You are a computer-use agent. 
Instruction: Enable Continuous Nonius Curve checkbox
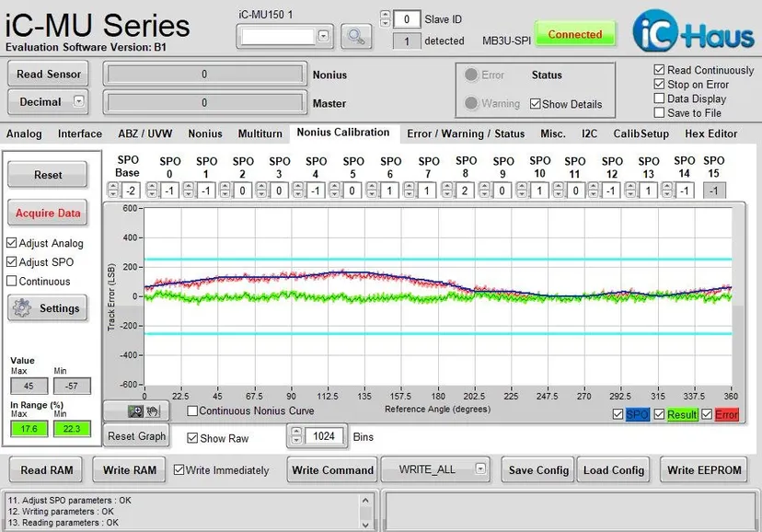click(x=192, y=411)
